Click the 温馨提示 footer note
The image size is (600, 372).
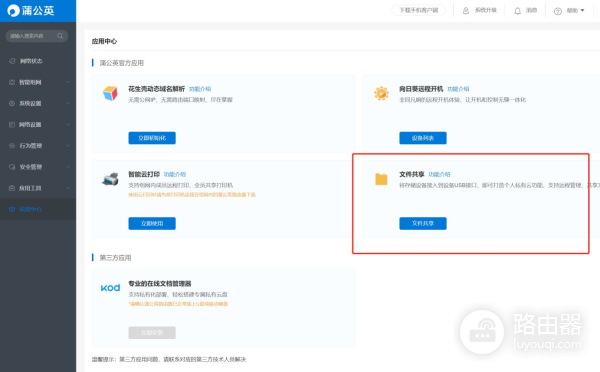point(169,359)
